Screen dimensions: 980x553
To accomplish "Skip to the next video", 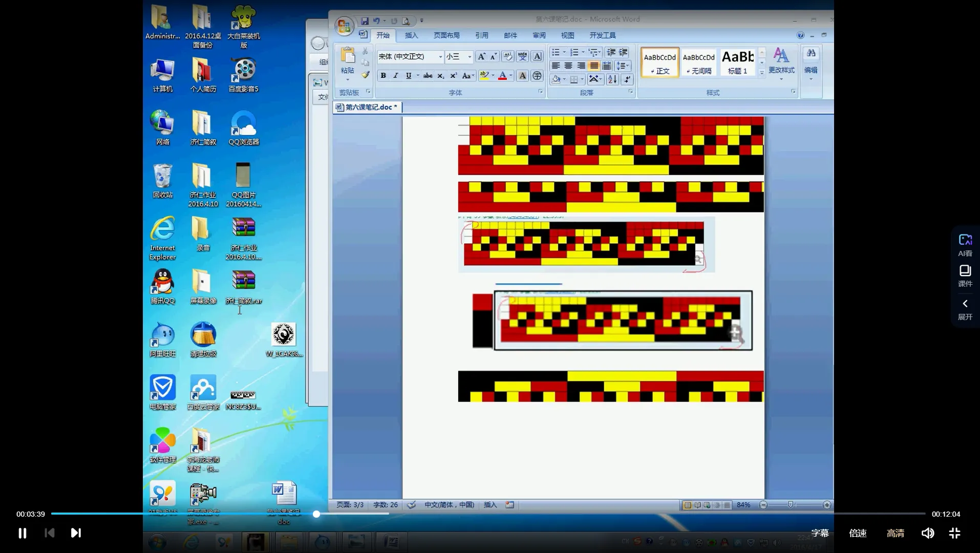I will 76,533.
